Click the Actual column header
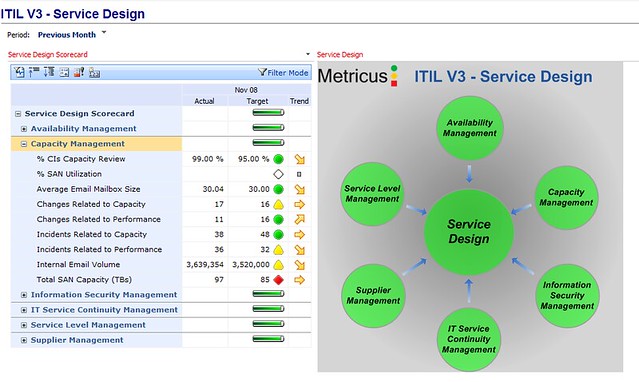 coord(205,101)
